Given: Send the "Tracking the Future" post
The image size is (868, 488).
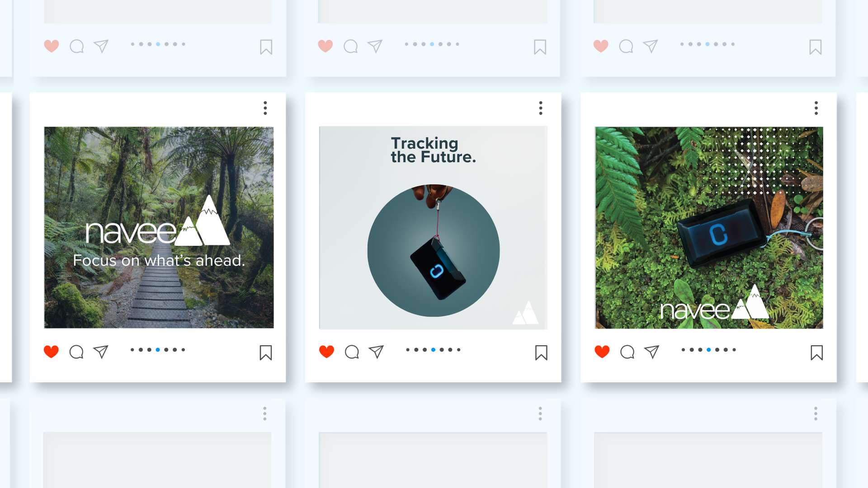Looking at the screenshot, I should coord(376,352).
